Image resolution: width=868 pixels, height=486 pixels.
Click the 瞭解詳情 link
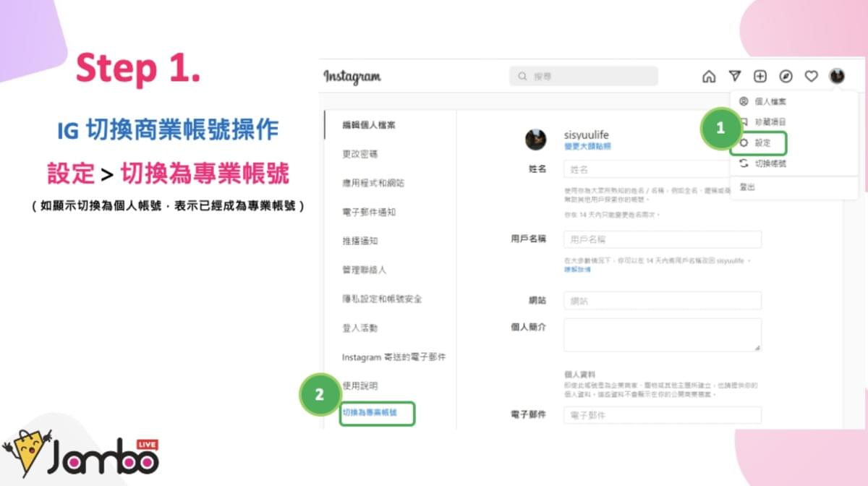pyautogui.click(x=577, y=269)
